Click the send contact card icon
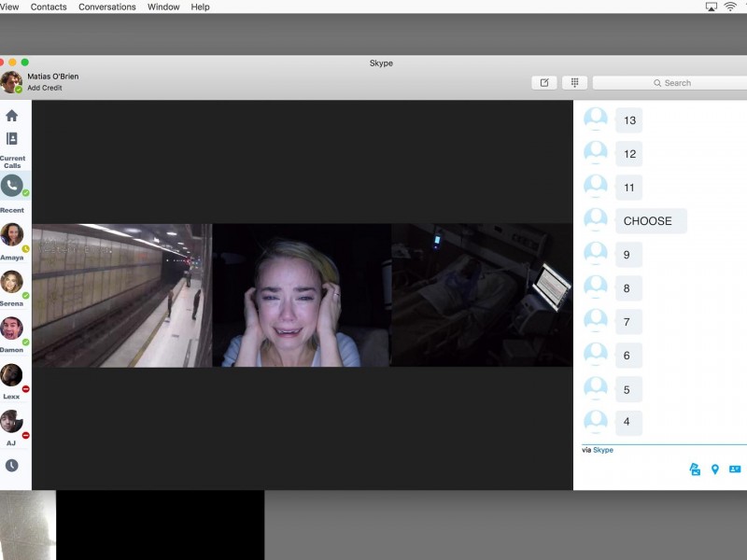The image size is (747, 560). (x=735, y=469)
